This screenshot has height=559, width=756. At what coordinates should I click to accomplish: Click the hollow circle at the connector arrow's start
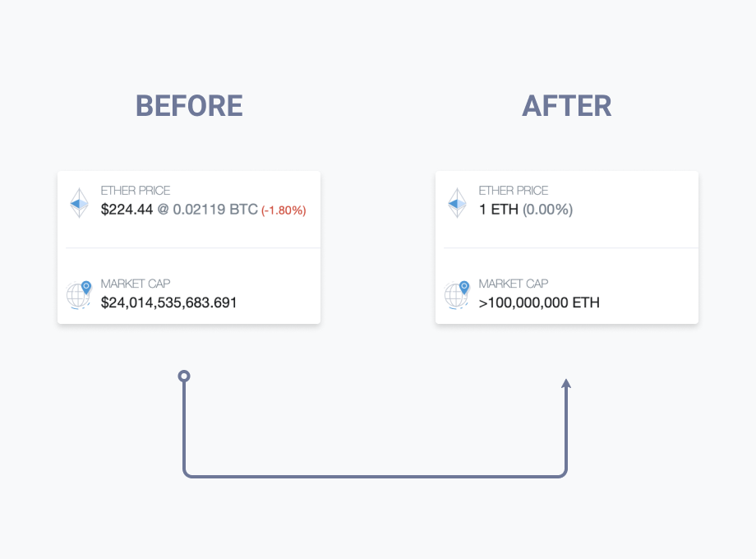tap(184, 377)
